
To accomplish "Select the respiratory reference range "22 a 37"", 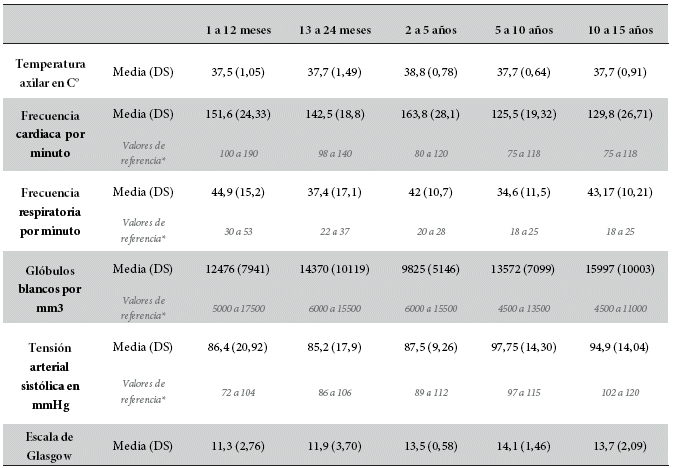I will [x=334, y=231].
